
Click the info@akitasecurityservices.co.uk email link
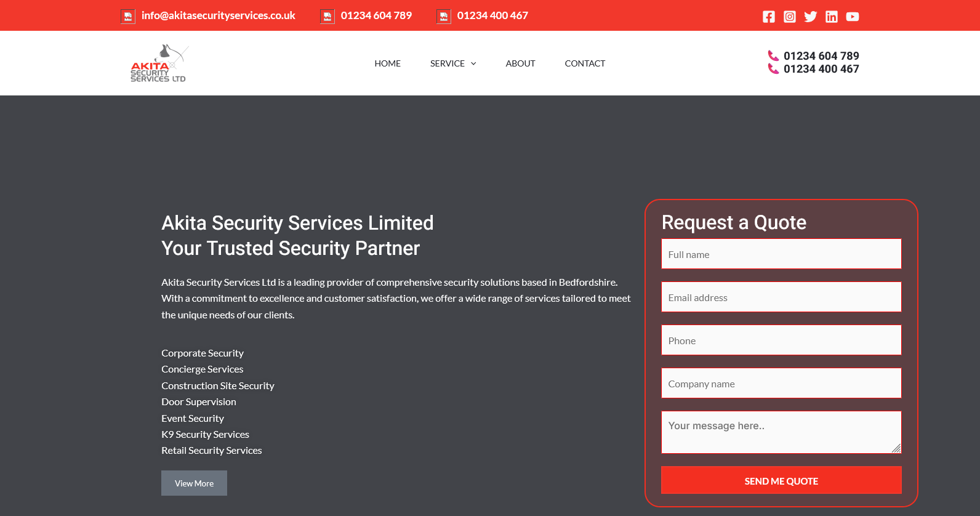(218, 16)
